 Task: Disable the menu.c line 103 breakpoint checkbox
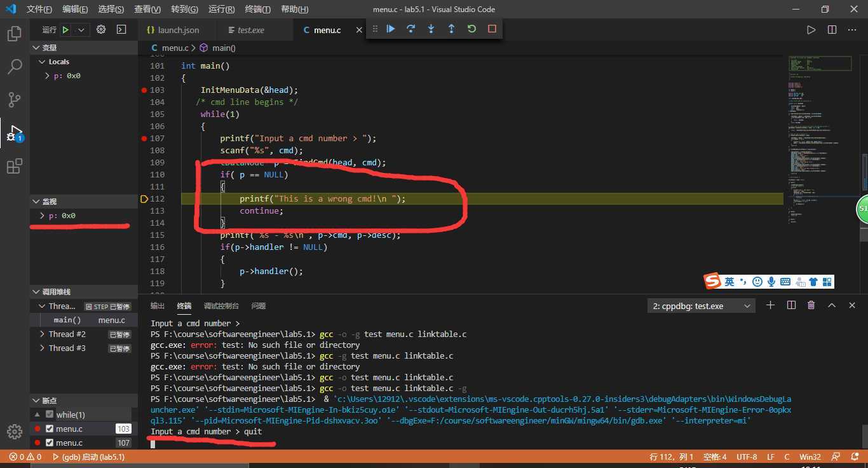point(50,429)
